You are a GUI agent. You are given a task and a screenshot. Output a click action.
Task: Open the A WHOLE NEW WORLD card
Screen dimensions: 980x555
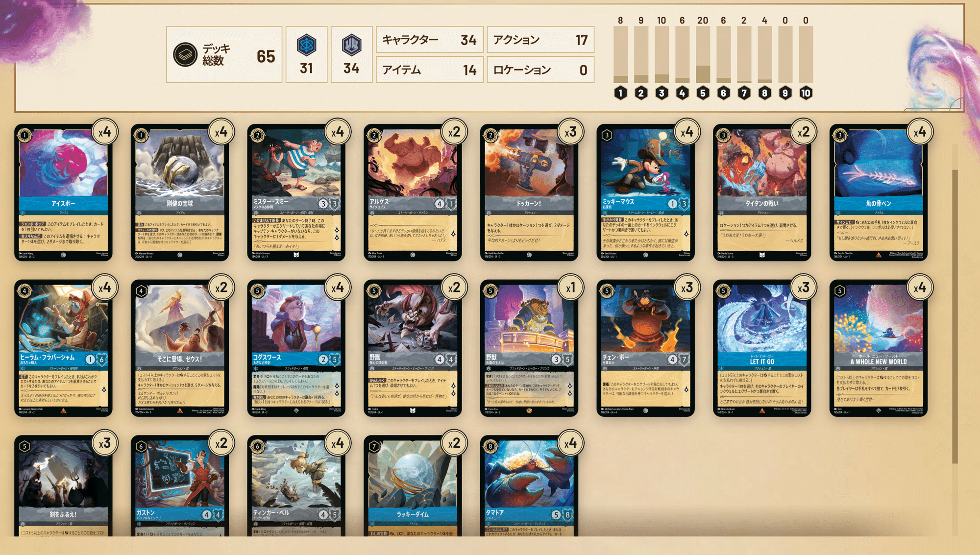pyautogui.click(x=879, y=348)
